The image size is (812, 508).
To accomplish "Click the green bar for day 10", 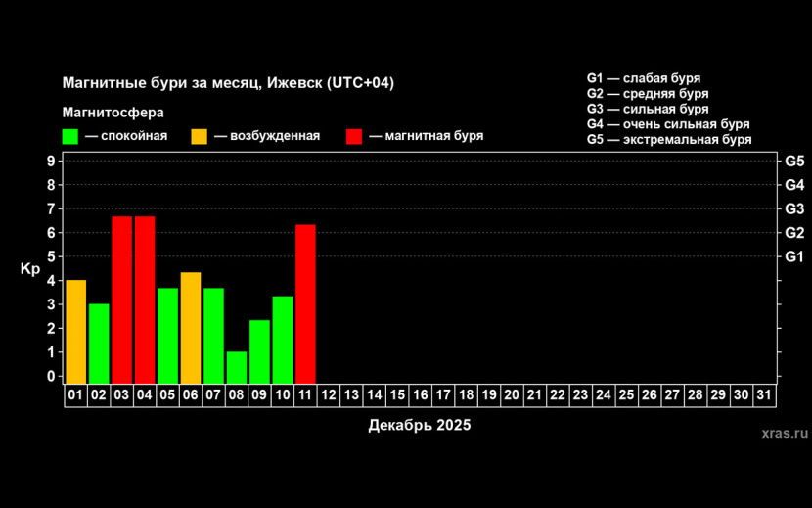I will click(283, 339).
